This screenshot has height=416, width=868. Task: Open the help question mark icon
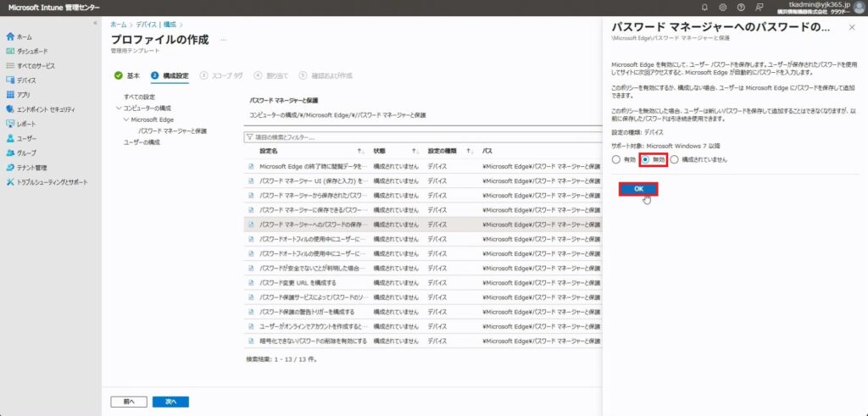[741, 7]
